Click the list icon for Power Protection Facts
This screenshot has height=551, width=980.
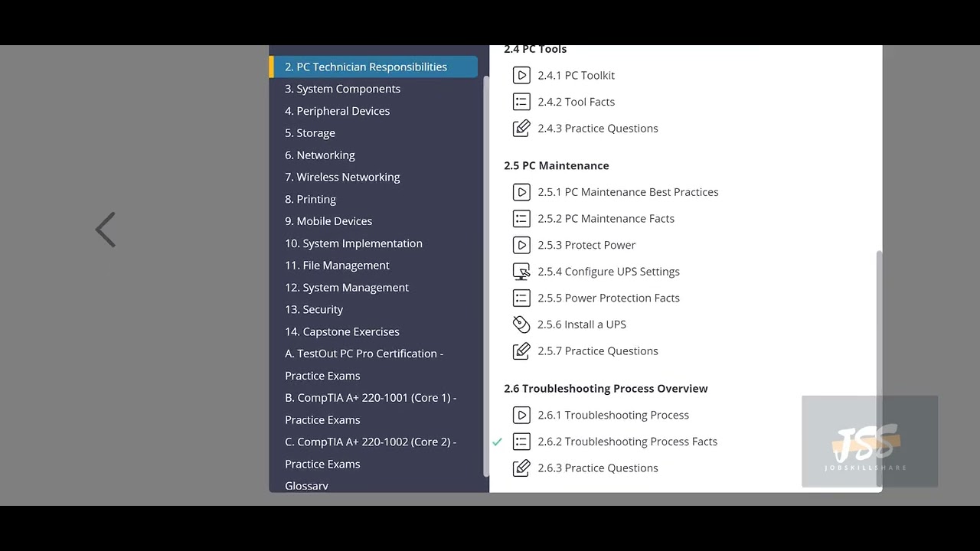(x=521, y=298)
